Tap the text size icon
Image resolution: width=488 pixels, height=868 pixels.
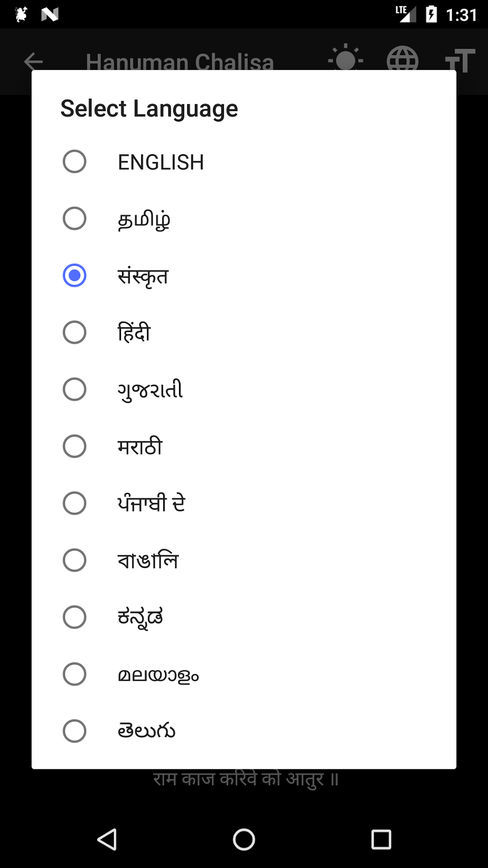tap(460, 60)
